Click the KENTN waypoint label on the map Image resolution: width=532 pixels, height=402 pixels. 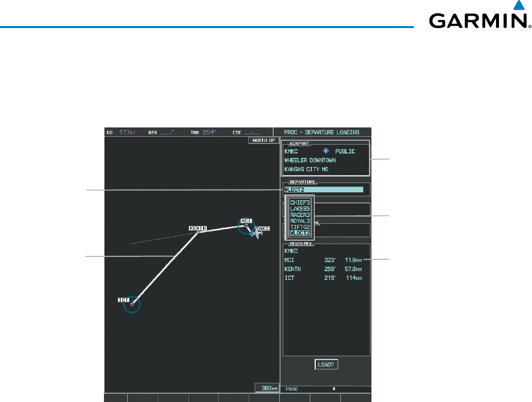(x=198, y=228)
